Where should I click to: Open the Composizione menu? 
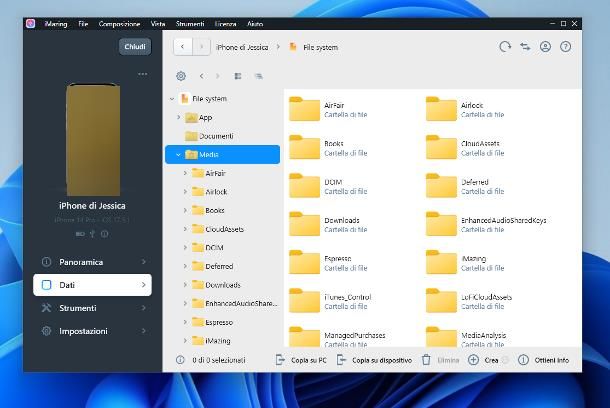point(119,24)
